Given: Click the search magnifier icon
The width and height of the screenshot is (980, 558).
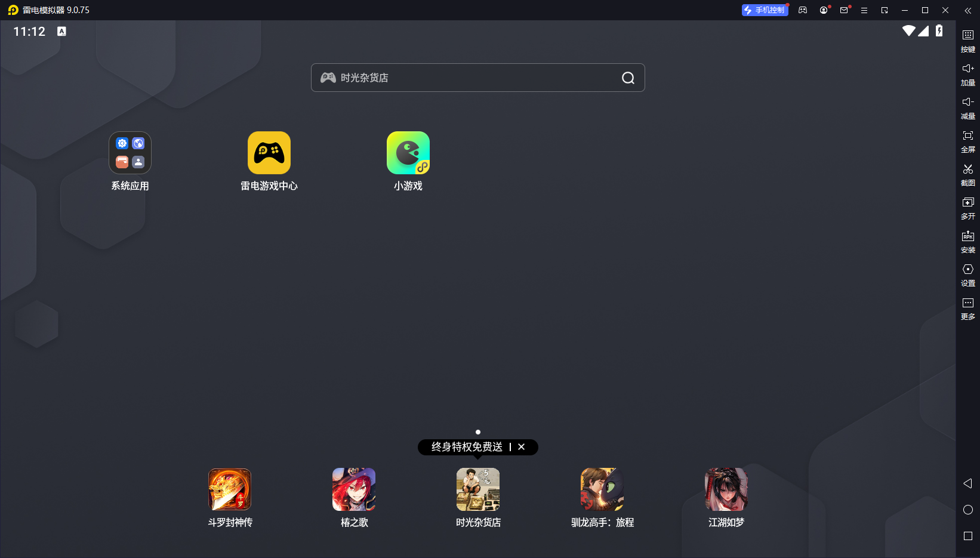Looking at the screenshot, I should click(x=628, y=78).
